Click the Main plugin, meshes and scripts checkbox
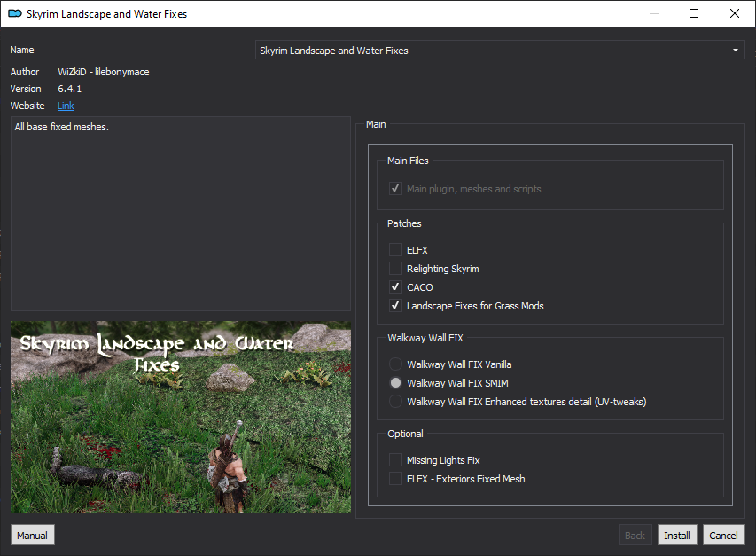756x556 pixels. coord(395,189)
